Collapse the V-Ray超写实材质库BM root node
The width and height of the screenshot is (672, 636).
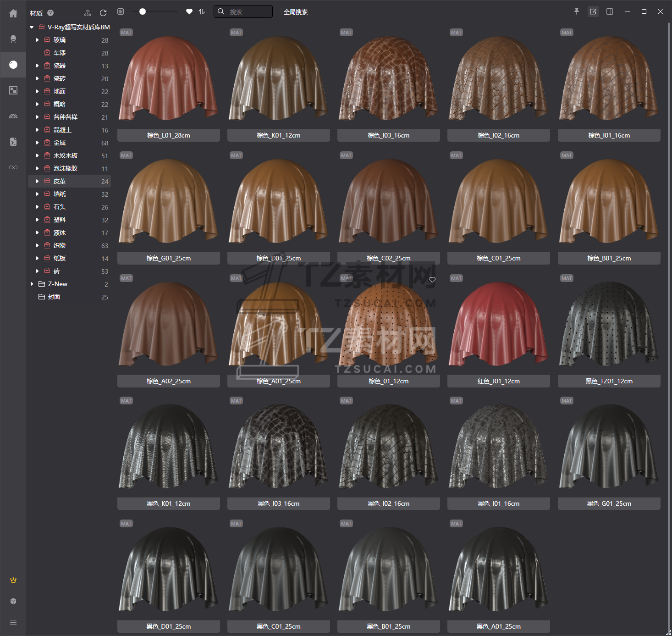[32, 28]
